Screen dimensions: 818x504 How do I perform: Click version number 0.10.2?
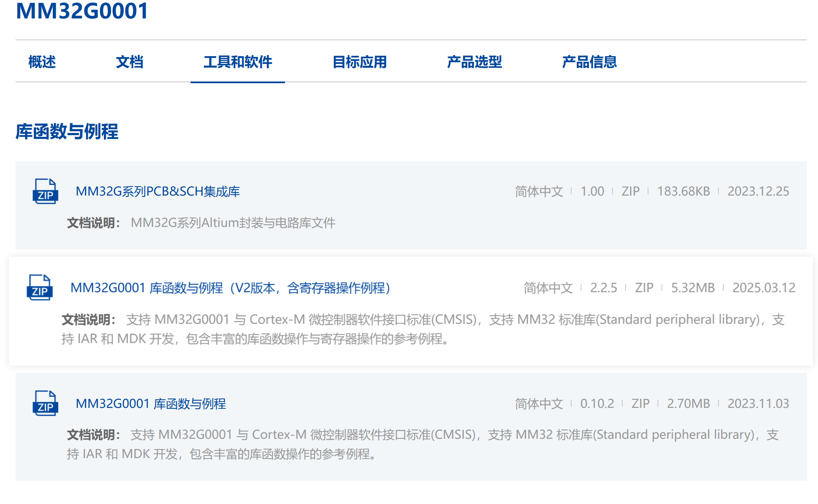(x=597, y=404)
